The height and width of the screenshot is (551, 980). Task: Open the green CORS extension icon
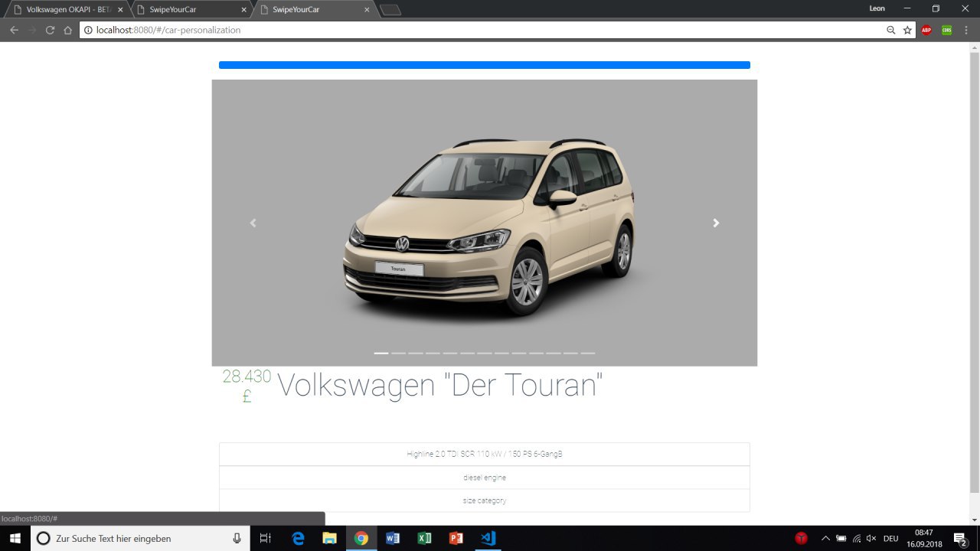pyautogui.click(x=947, y=30)
